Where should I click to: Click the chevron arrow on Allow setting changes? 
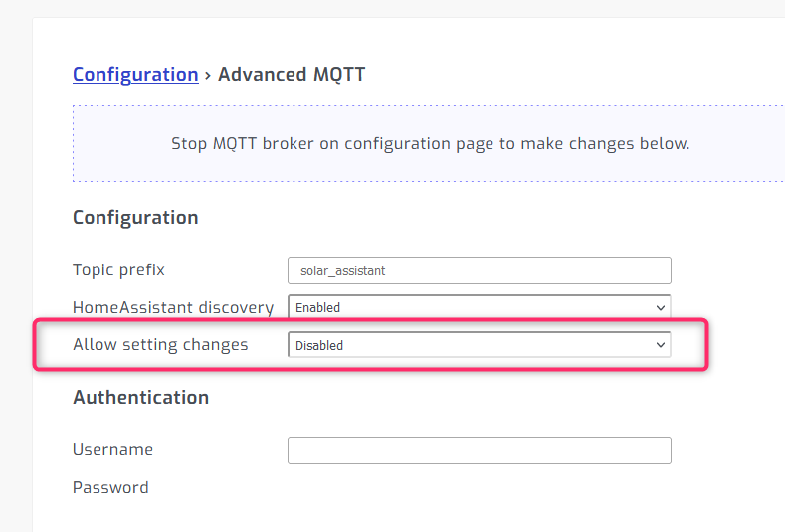[x=661, y=345]
